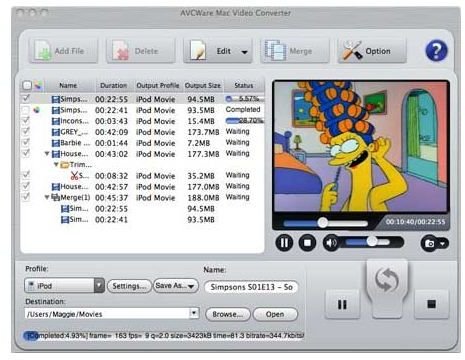The height and width of the screenshot is (360, 465).
Task: Click the Add File toolbar icon
Action: coord(43,51)
